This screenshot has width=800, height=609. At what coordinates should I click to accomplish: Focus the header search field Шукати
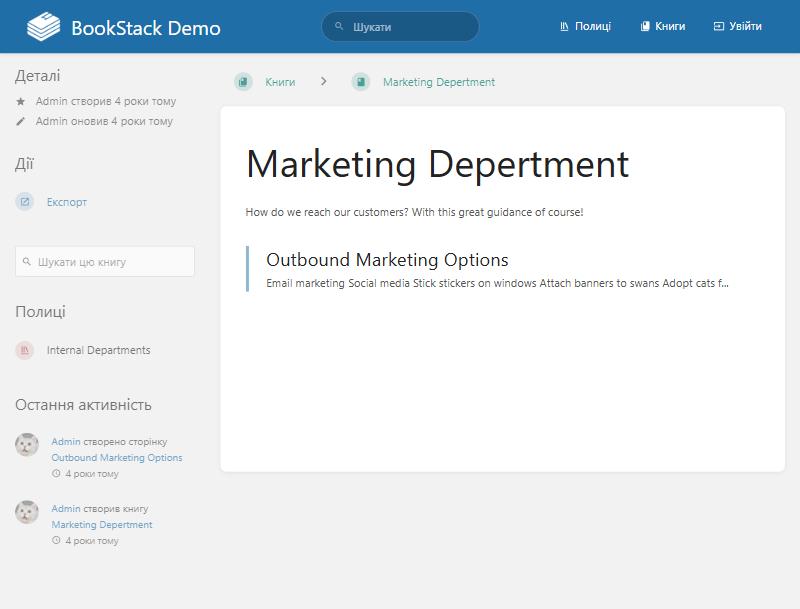[x=401, y=27]
